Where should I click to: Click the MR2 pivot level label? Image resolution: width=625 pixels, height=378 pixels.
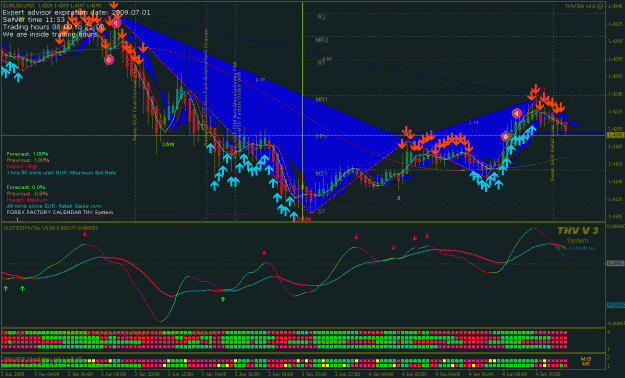point(322,40)
